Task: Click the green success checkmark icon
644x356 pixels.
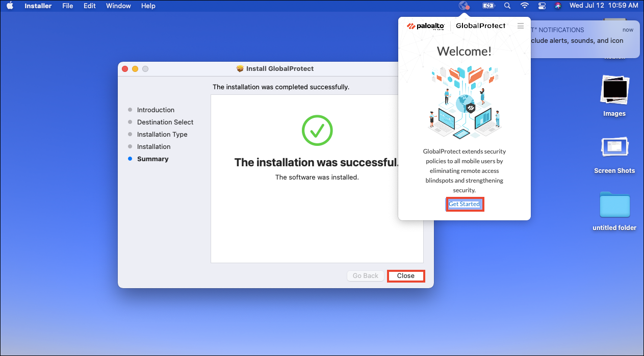Action: tap(317, 130)
